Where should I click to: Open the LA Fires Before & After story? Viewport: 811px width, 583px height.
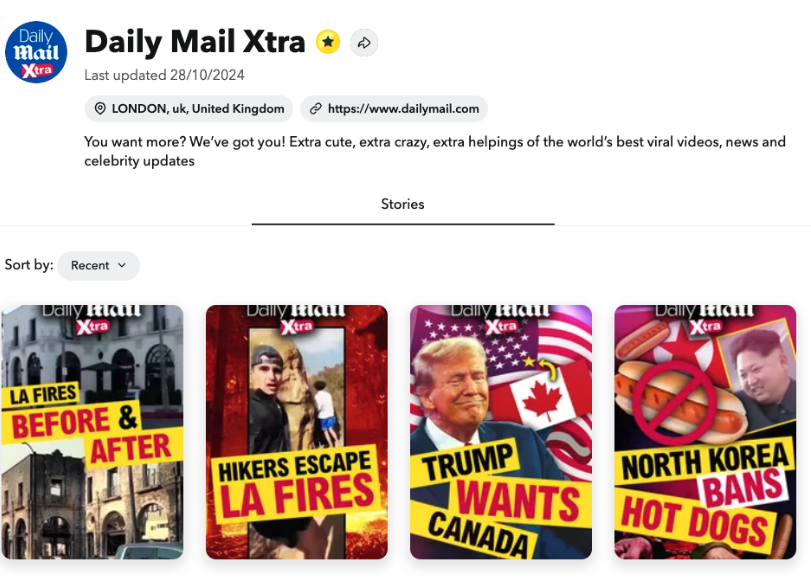pyautogui.click(x=92, y=432)
